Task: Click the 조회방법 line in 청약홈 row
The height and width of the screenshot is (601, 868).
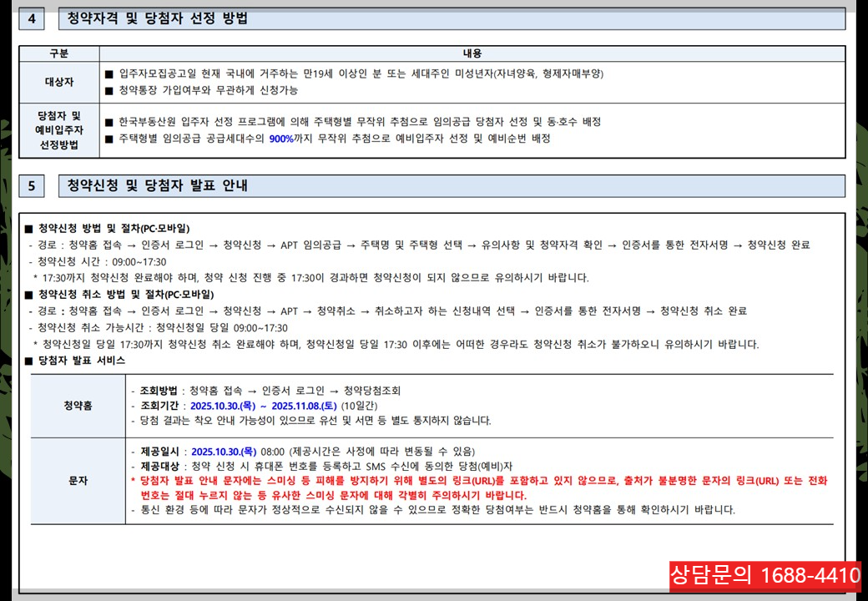Action: point(265,391)
